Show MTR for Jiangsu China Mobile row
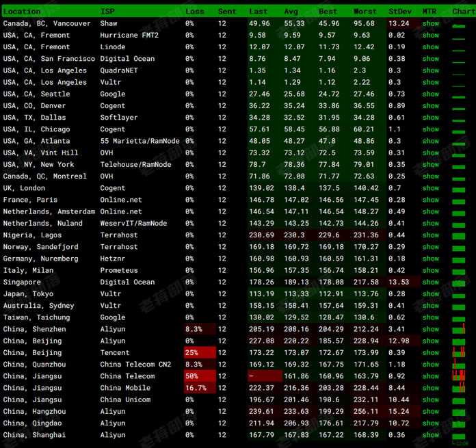 click(x=430, y=388)
